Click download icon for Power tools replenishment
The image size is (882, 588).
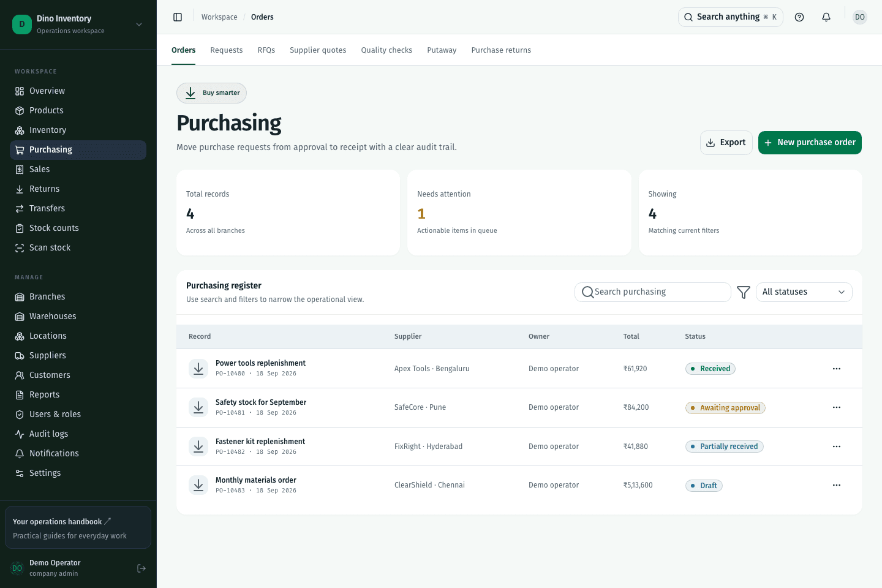198,369
